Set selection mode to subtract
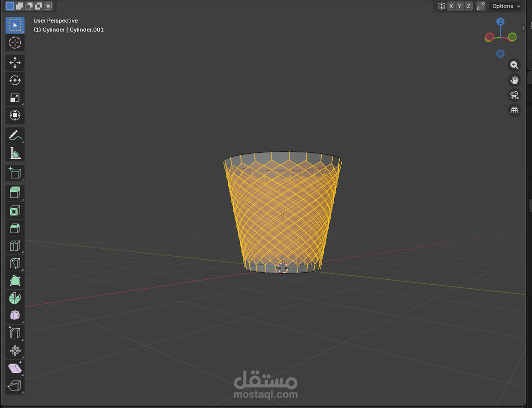 29,6
